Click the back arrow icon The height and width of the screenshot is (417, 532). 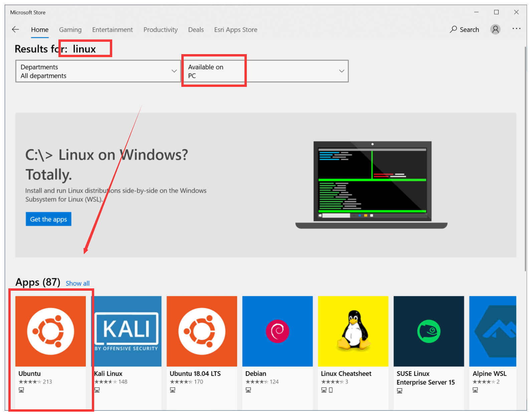[15, 29]
